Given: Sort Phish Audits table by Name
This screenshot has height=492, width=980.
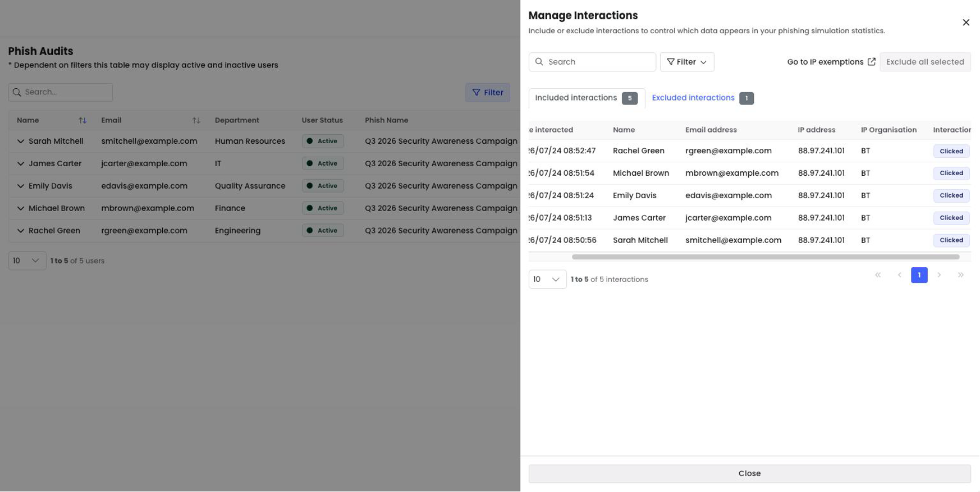Looking at the screenshot, I should [x=83, y=121].
